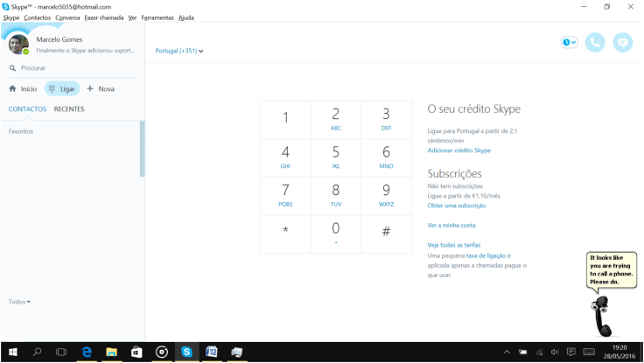644x363 pixels.
Task: Switch to the RECENTES tab
Action: 69,109
